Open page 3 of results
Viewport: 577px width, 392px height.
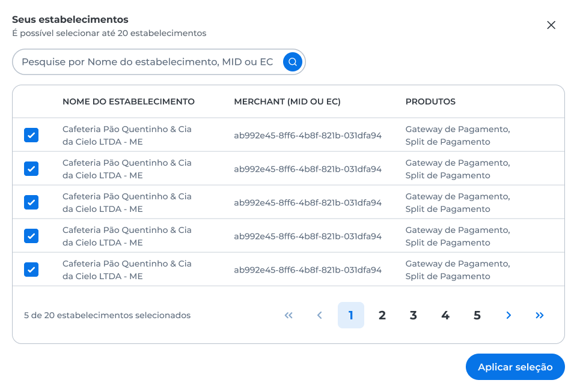click(414, 315)
